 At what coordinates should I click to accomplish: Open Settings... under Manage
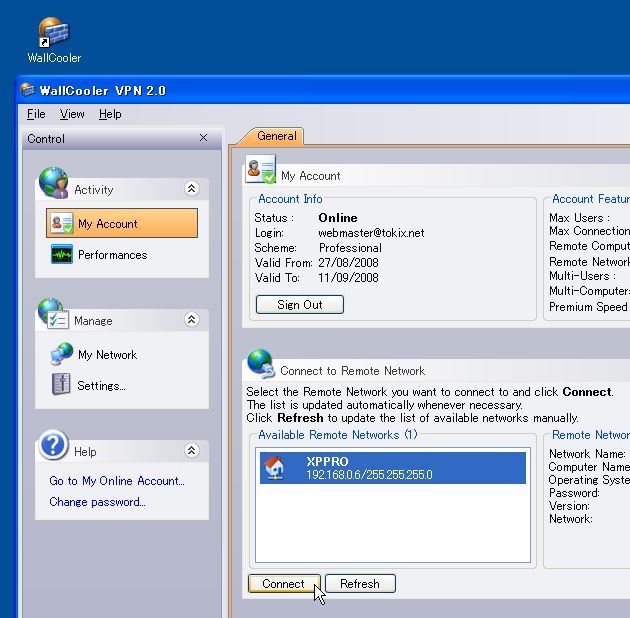(101, 386)
